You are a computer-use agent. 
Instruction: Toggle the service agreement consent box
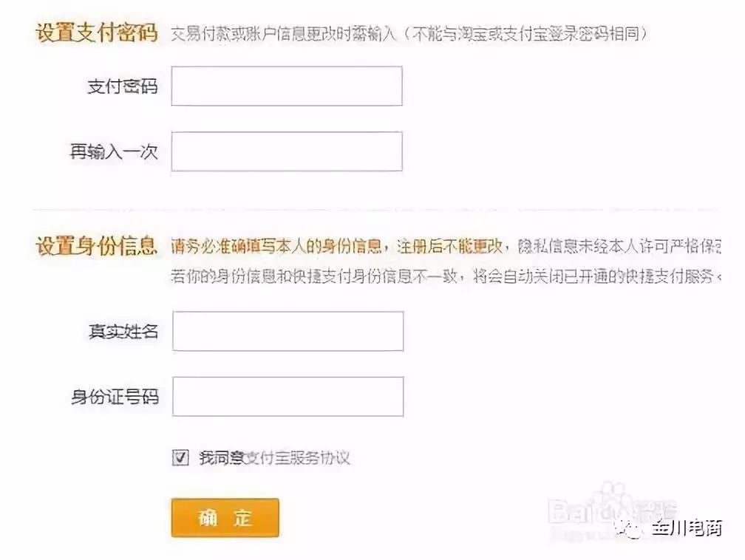pyautogui.click(x=180, y=458)
